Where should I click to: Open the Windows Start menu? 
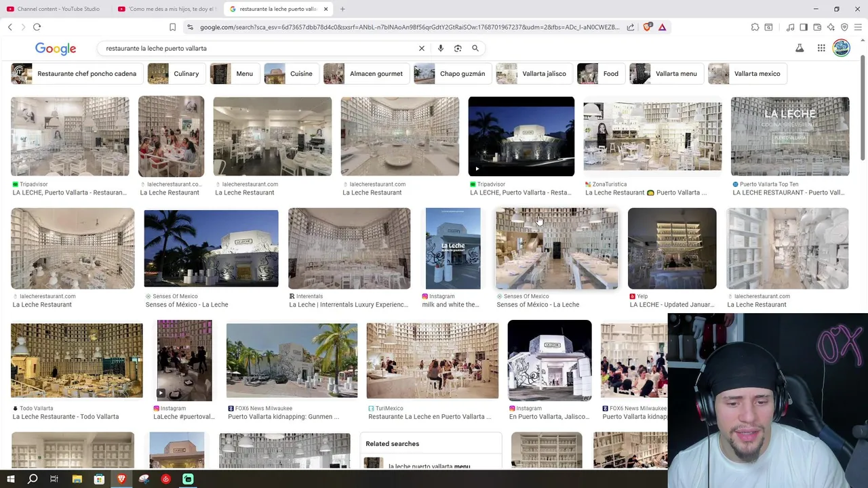[x=10, y=479]
